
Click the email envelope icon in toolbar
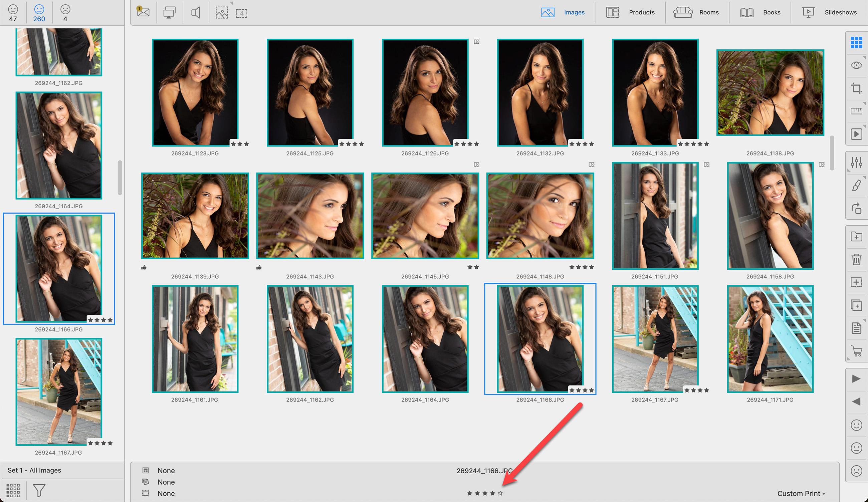coord(143,12)
